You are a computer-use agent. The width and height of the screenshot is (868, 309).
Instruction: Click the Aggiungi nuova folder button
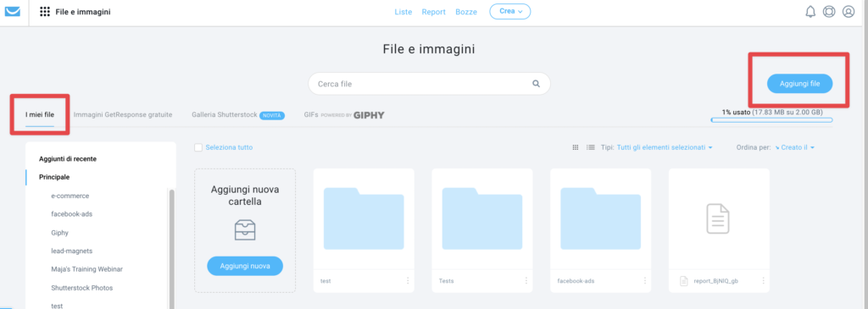(245, 266)
